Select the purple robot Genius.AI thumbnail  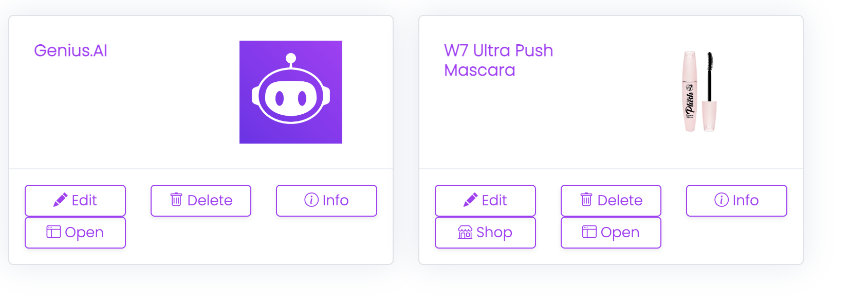[291, 92]
